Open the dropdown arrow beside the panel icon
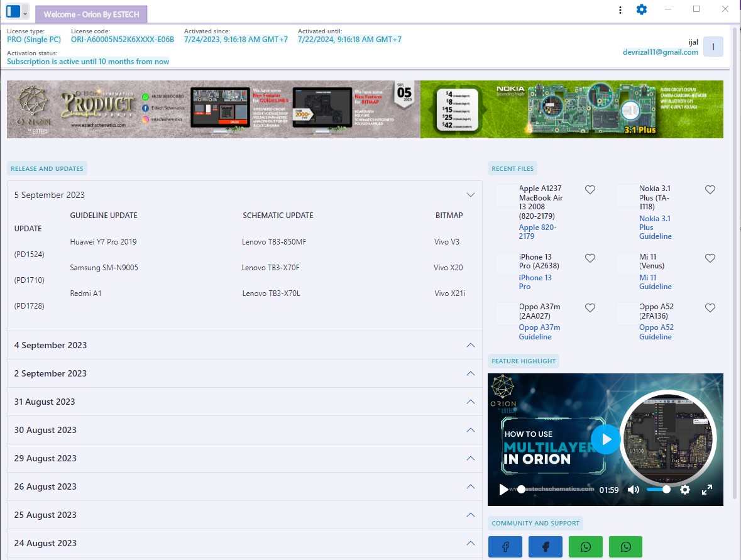This screenshot has height=560, width=741. (x=25, y=14)
